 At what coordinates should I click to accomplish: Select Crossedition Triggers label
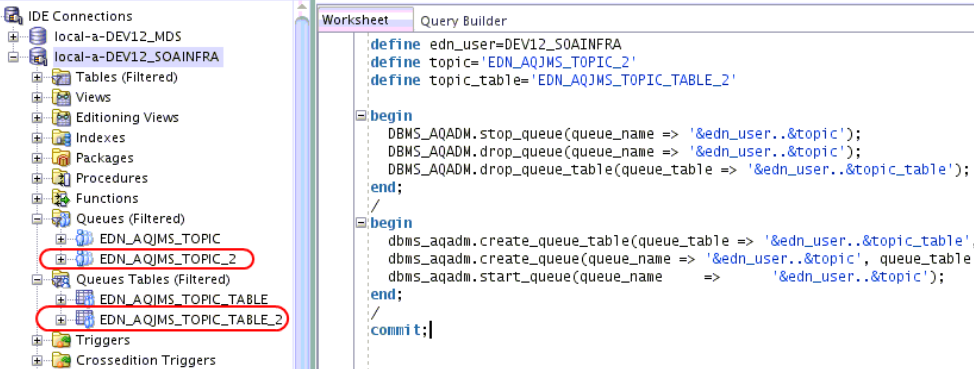tap(146, 360)
